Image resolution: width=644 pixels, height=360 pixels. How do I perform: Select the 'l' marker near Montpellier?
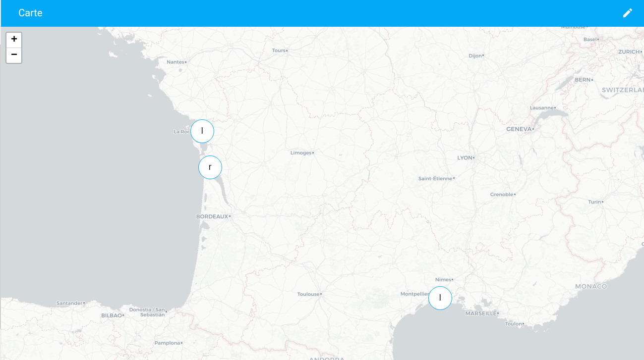tap(440, 298)
